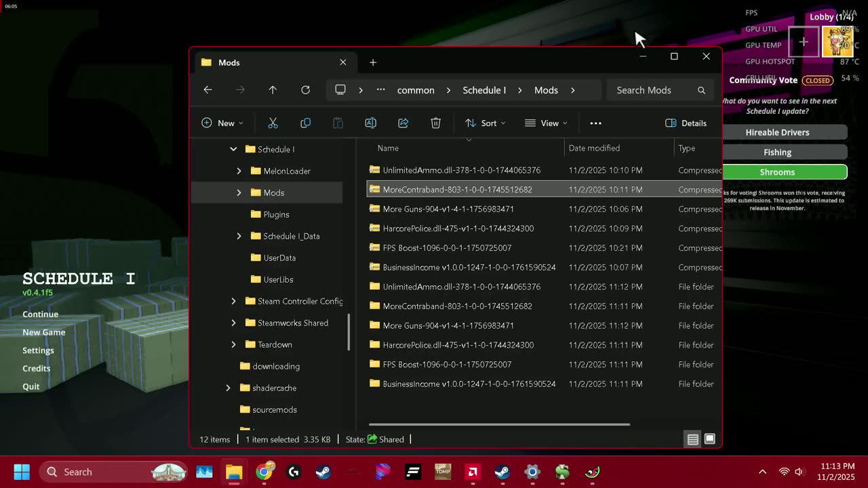Image resolution: width=868 pixels, height=488 pixels.
Task: Click the New button in toolbar
Action: tap(222, 123)
